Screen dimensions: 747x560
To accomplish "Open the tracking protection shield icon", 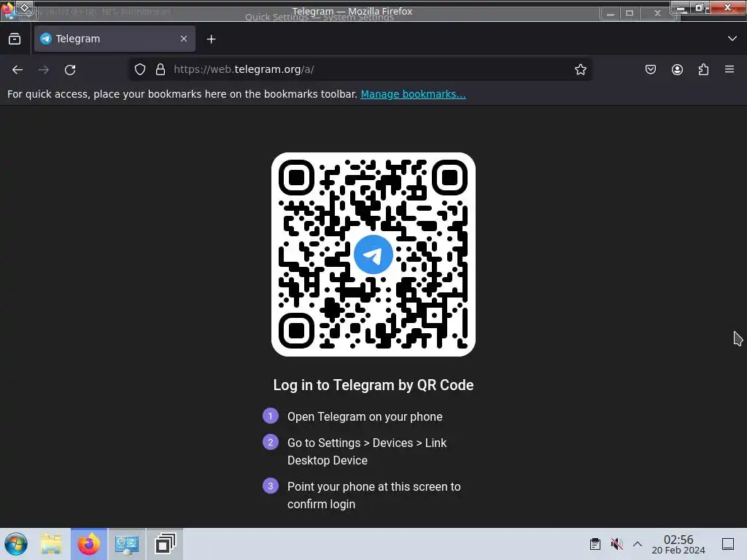I will [140, 69].
